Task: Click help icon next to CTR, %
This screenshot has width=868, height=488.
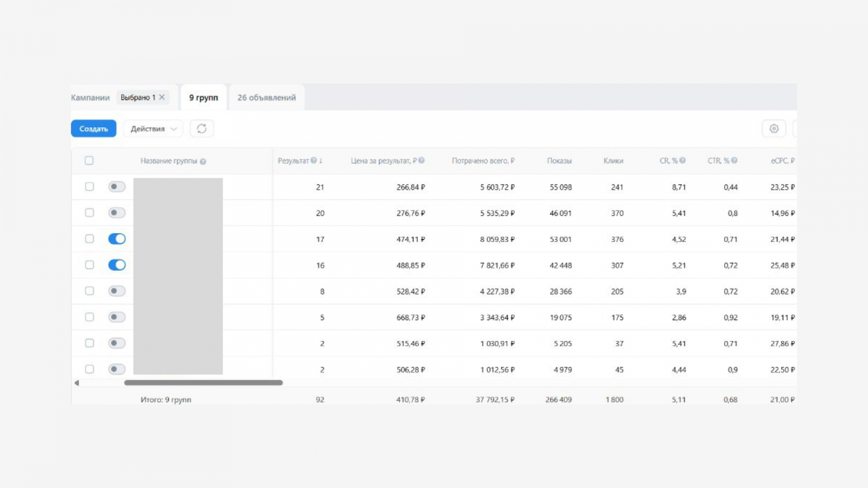Action: pos(734,160)
